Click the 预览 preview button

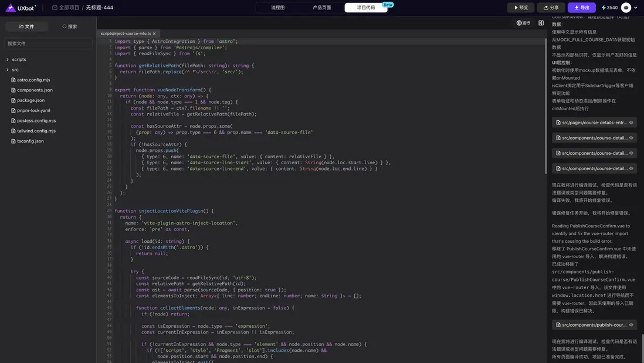point(520,8)
